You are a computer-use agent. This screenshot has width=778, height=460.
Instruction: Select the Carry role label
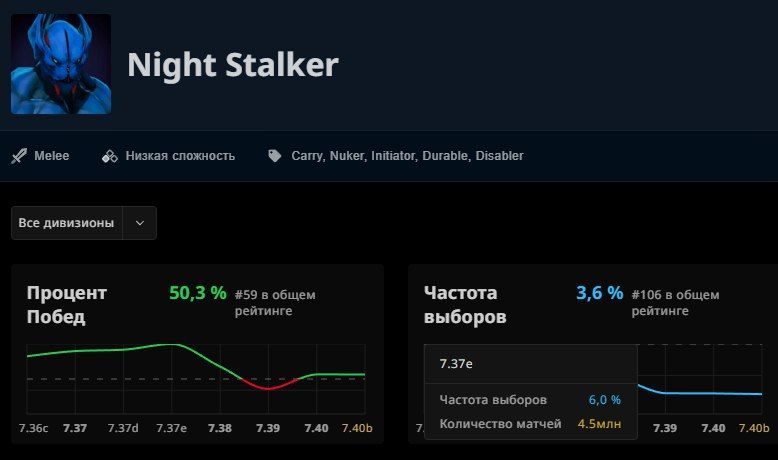click(x=307, y=156)
